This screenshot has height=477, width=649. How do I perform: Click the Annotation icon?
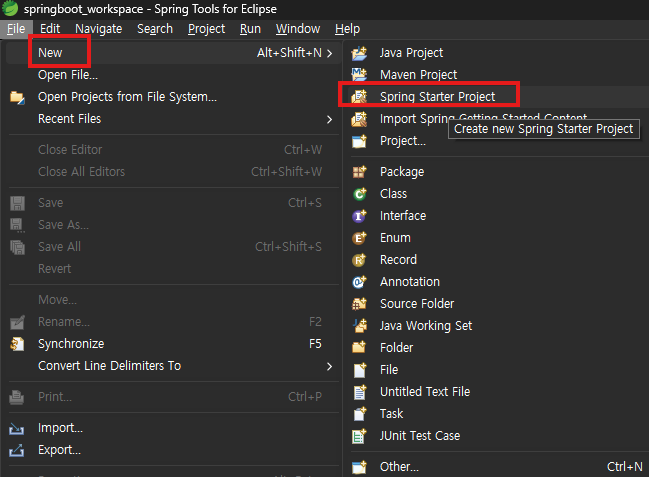pos(359,282)
